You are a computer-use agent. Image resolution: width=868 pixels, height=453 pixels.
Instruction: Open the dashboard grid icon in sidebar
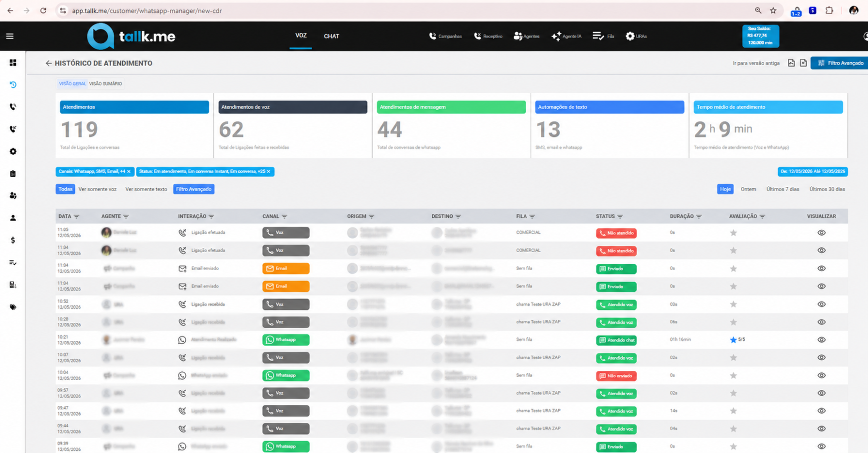13,63
